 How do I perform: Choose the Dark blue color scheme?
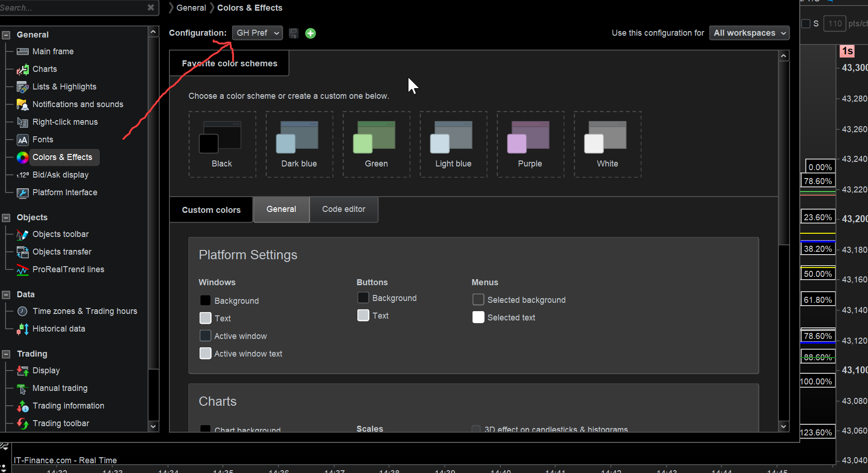pyautogui.click(x=299, y=144)
